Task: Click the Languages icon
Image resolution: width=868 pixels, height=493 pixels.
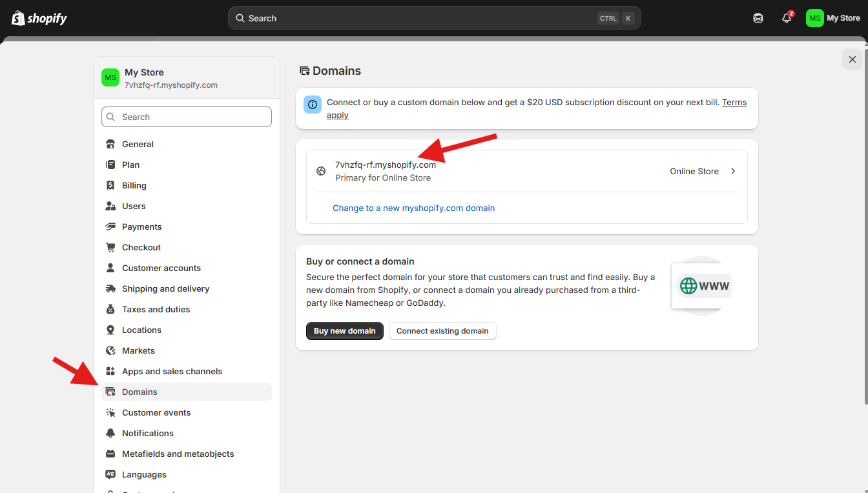Action: tap(110, 474)
